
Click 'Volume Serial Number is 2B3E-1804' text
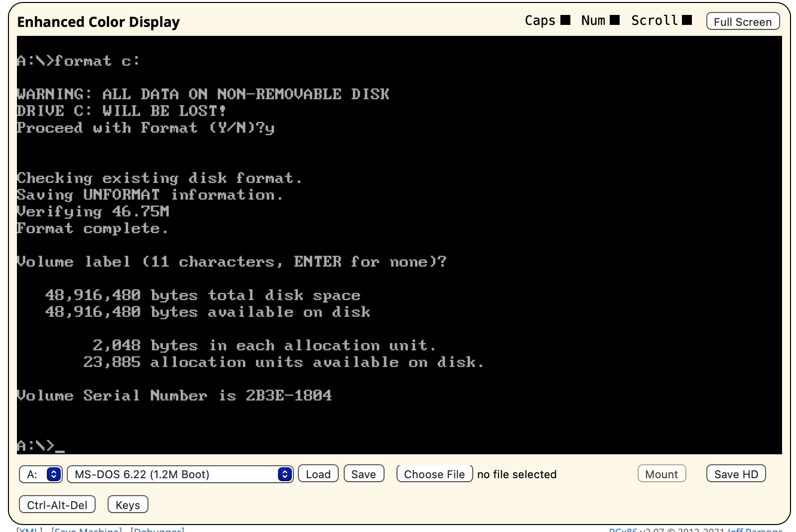(174, 396)
